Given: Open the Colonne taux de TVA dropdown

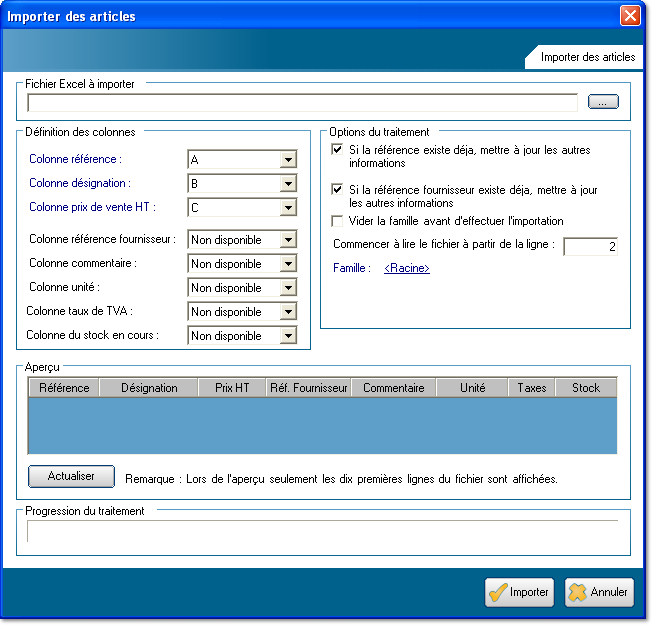Looking at the screenshot, I should [x=288, y=312].
